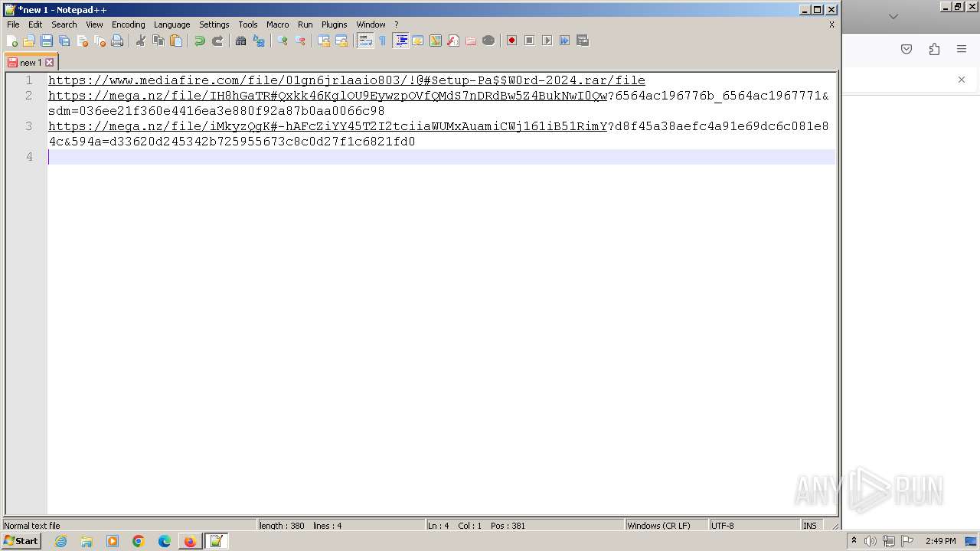980x551 pixels.
Task: Zoom in using the toolbar icon
Action: [283, 41]
